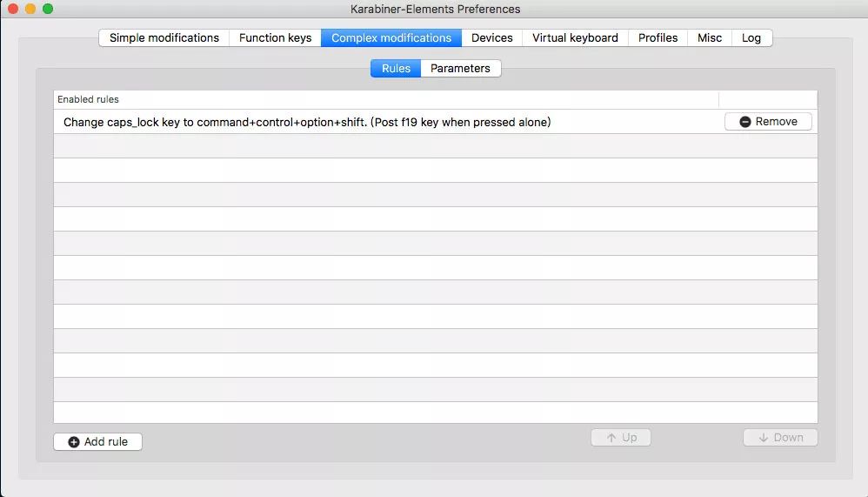The height and width of the screenshot is (497, 868).
Task: Select the caps_lock rule row text
Action: 307,122
